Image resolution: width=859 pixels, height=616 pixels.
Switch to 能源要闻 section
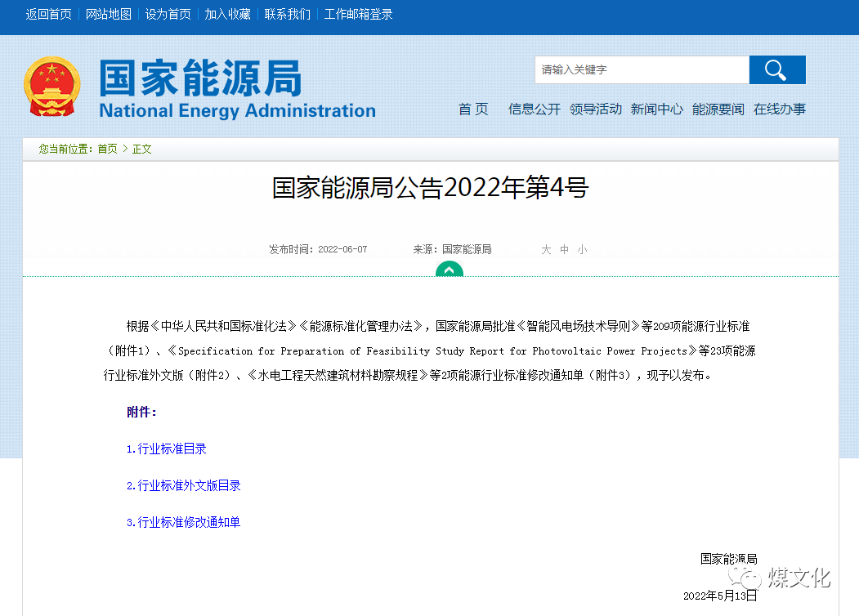pos(718,109)
